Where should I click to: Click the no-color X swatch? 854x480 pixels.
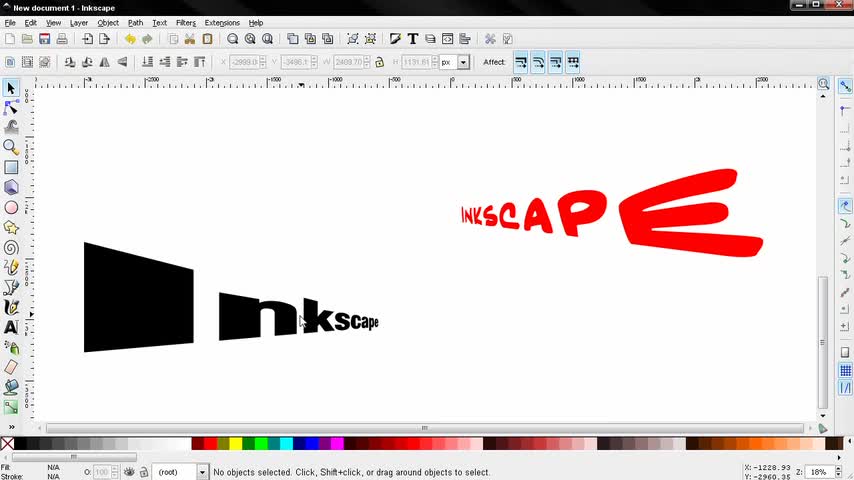(7, 443)
